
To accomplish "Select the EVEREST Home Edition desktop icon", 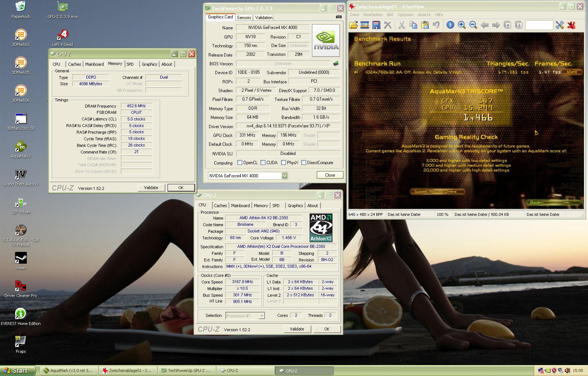I will 21,317.
